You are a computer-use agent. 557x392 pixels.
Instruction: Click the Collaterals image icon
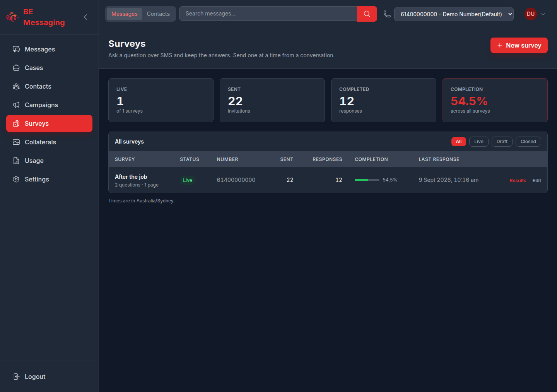point(16,142)
